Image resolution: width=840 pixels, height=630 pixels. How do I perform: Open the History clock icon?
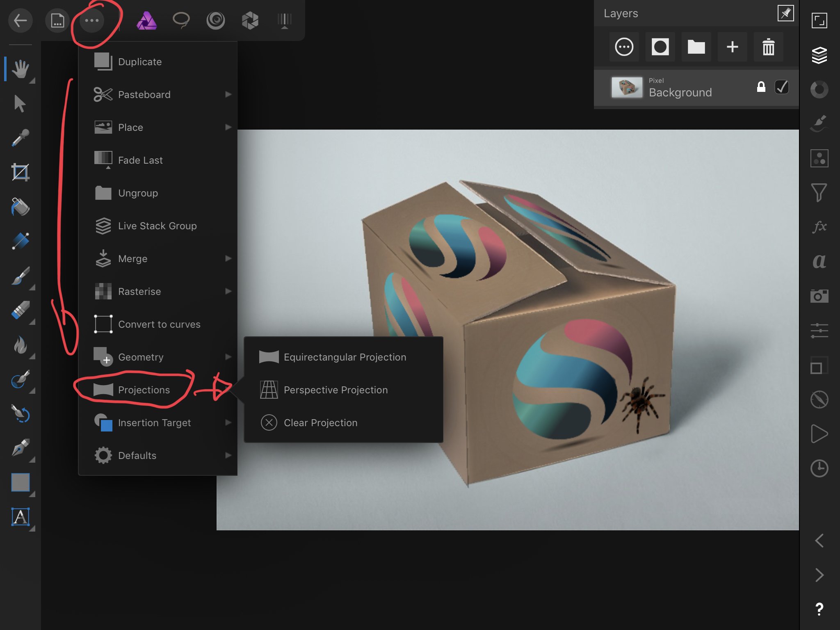click(x=819, y=468)
